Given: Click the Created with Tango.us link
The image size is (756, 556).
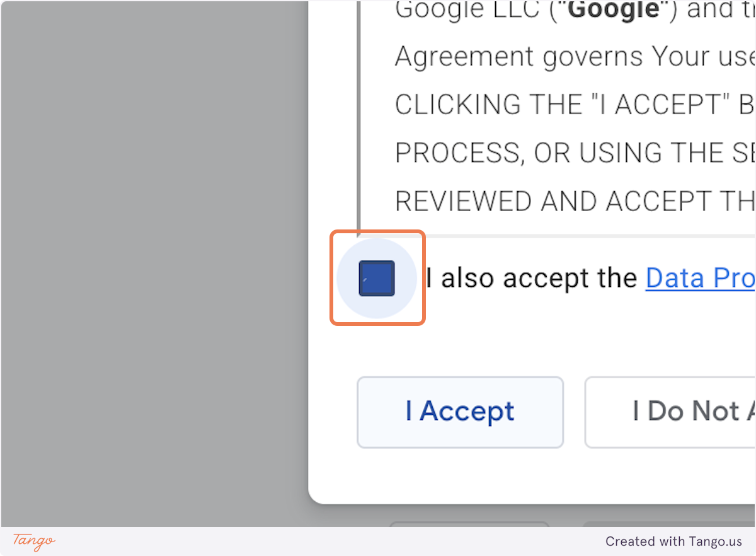Looking at the screenshot, I should pyautogui.click(x=673, y=542).
